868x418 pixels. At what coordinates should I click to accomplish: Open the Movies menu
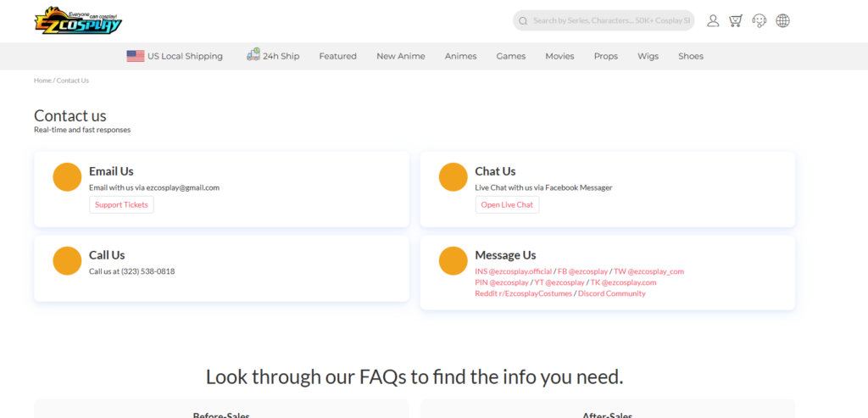tap(559, 56)
